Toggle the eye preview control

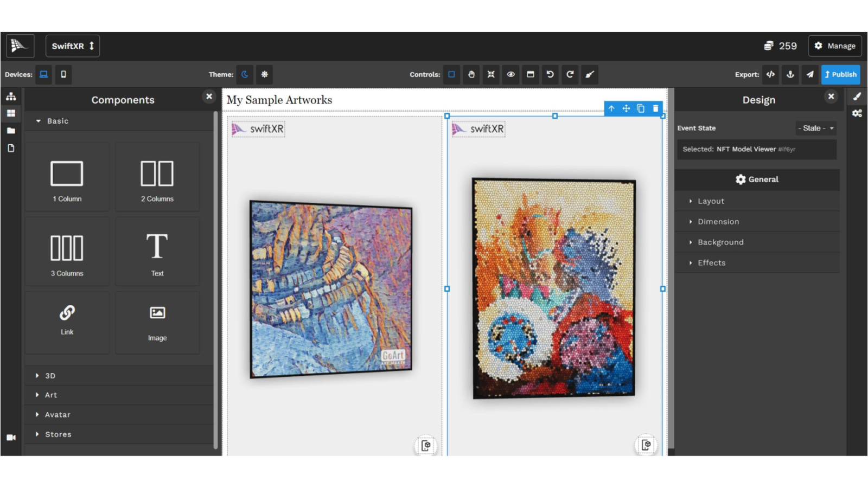pyautogui.click(x=510, y=74)
